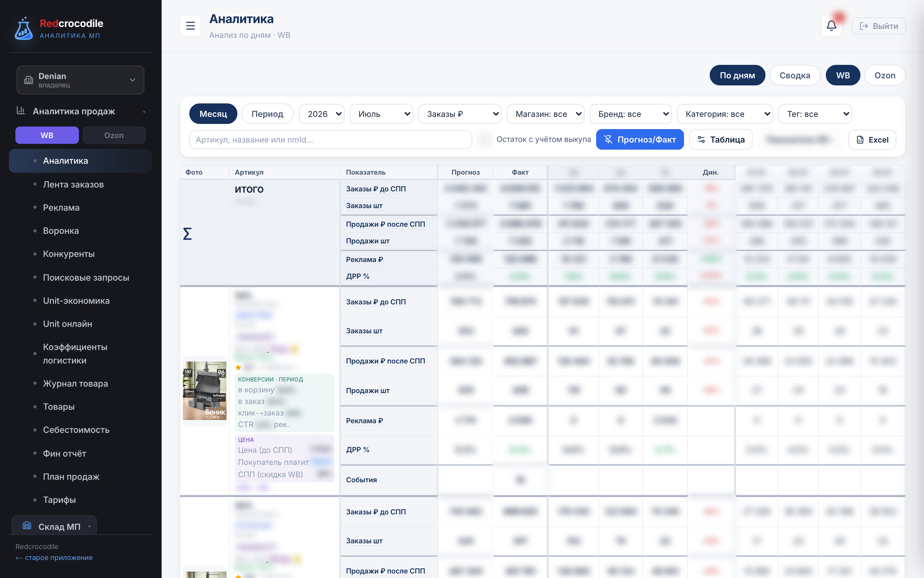Open the Бренд: все dropdown

point(630,114)
